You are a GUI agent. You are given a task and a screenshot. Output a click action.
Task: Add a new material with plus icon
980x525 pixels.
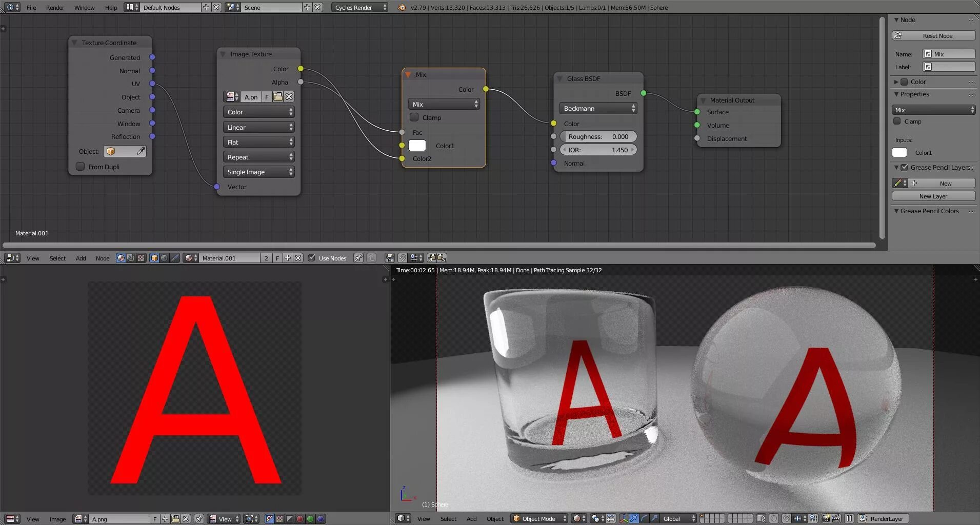pos(288,258)
